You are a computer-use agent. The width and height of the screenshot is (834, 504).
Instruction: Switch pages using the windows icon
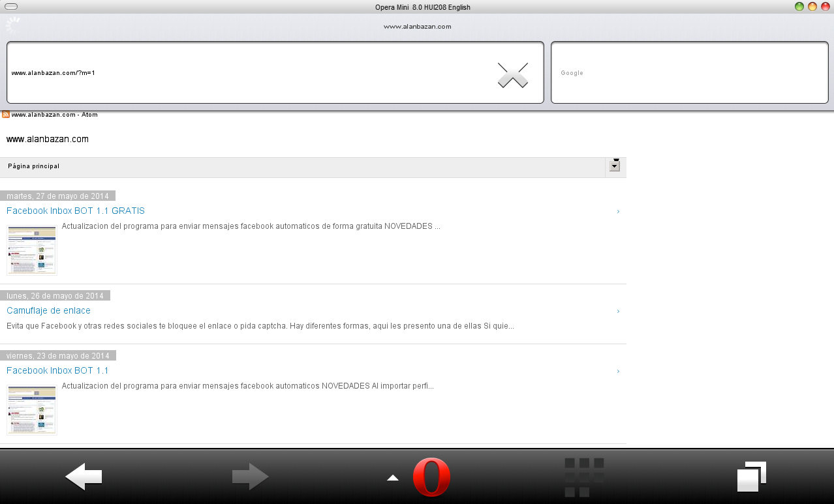pyautogui.click(x=750, y=477)
